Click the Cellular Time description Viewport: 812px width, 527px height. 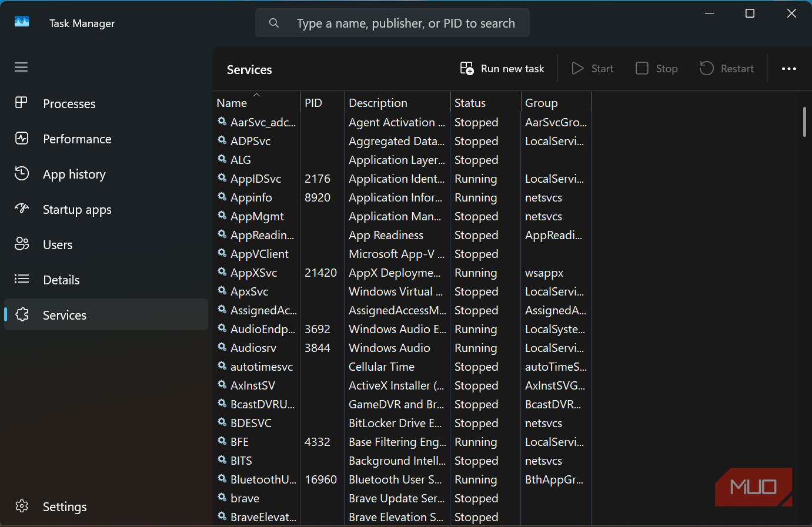(x=382, y=367)
